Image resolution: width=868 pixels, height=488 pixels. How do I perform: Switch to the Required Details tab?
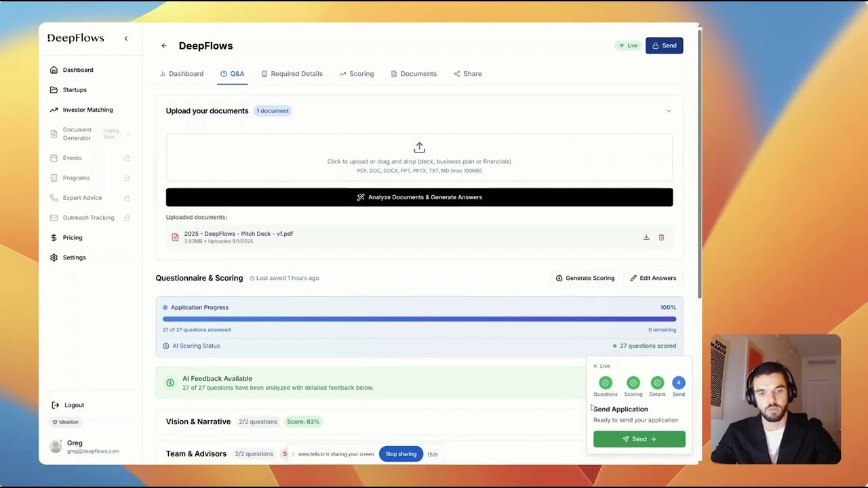click(x=292, y=74)
